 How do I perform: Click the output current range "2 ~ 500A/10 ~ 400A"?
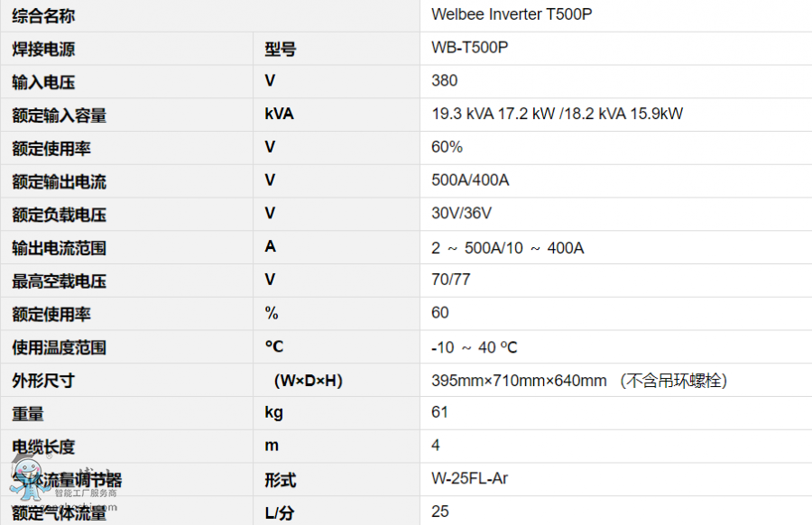click(x=507, y=247)
